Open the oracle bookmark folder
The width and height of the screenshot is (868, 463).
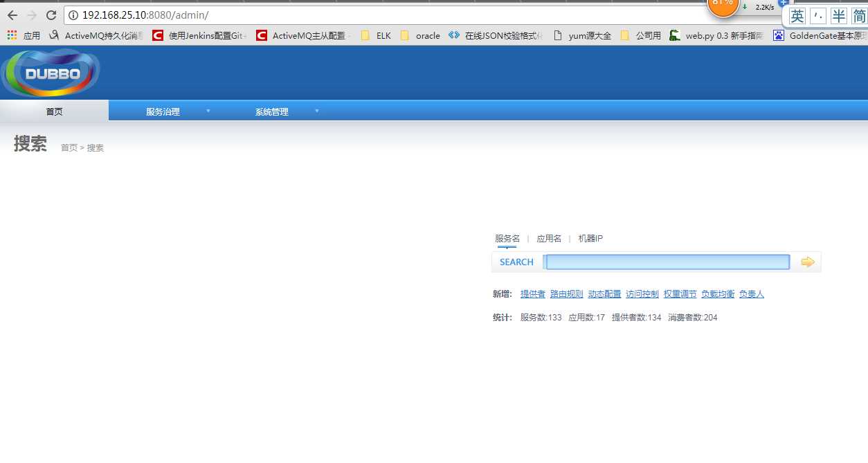[x=421, y=35]
